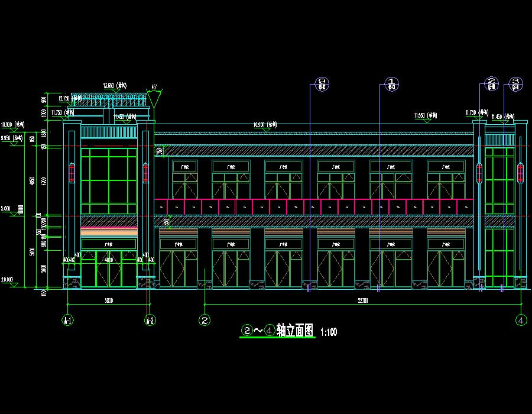Click the 9.950 elevation label
The height and width of the screenshot is (414, 532).
click(x=12, y=138)
